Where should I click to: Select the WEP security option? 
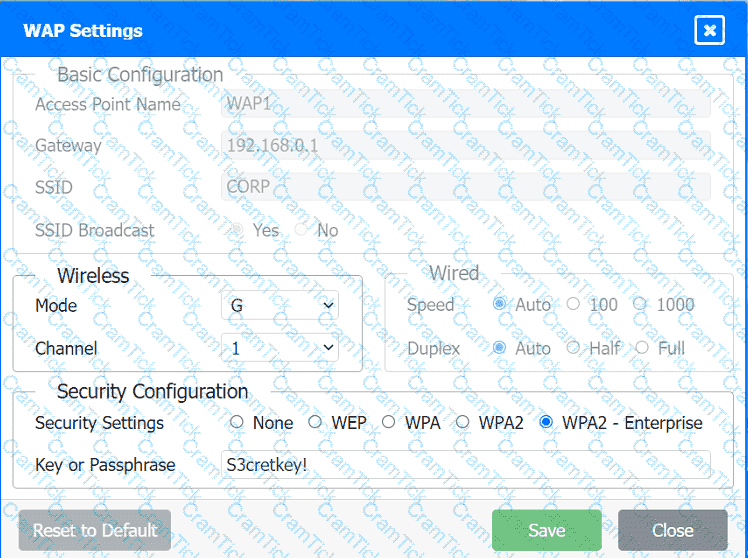pos(315,422)
